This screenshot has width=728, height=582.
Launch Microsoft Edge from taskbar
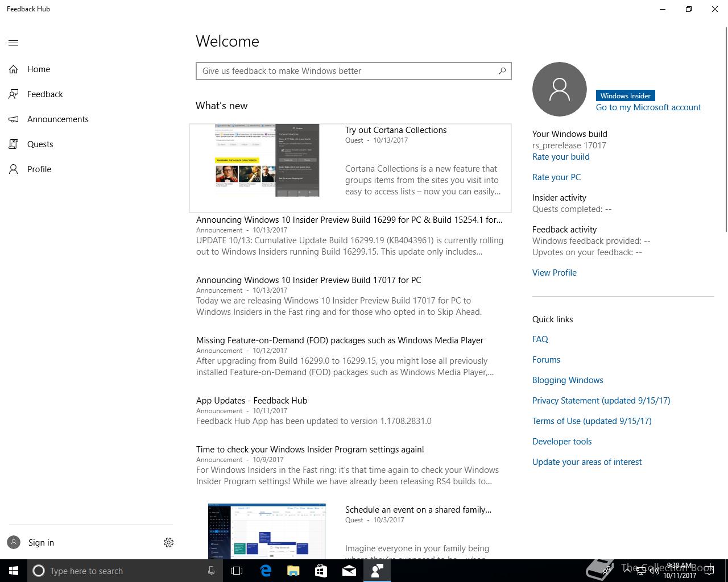coord(265,571)
